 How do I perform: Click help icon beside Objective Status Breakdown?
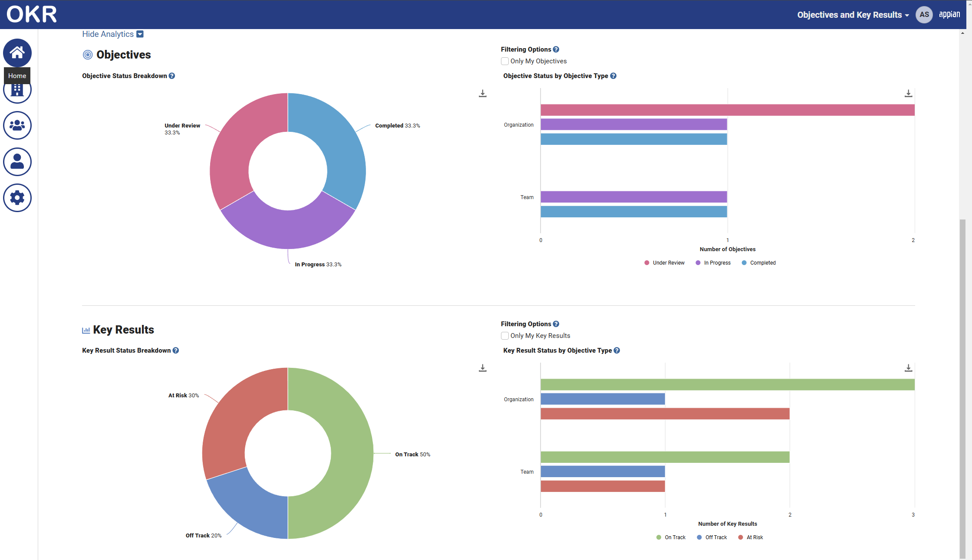(172, 76)
